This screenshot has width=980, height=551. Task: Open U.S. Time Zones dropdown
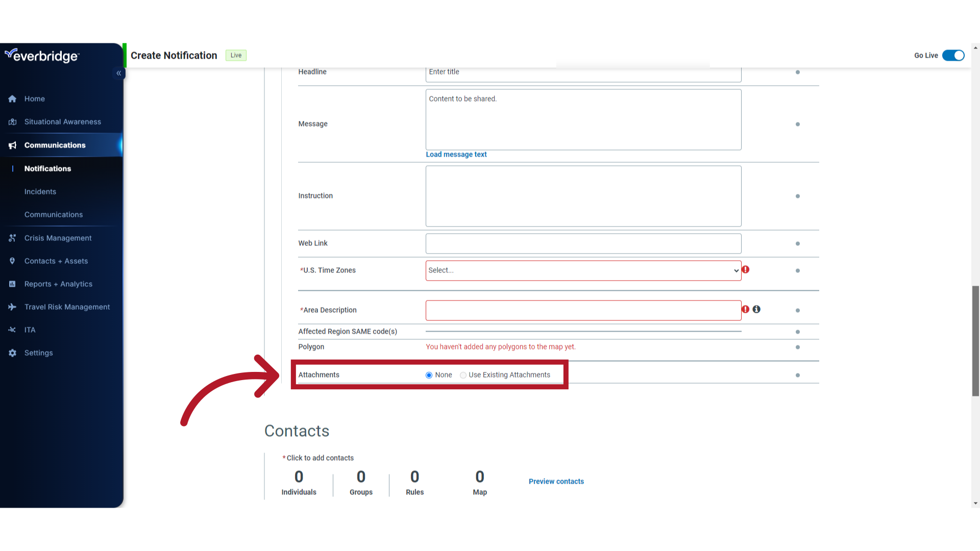coord(583,270)
